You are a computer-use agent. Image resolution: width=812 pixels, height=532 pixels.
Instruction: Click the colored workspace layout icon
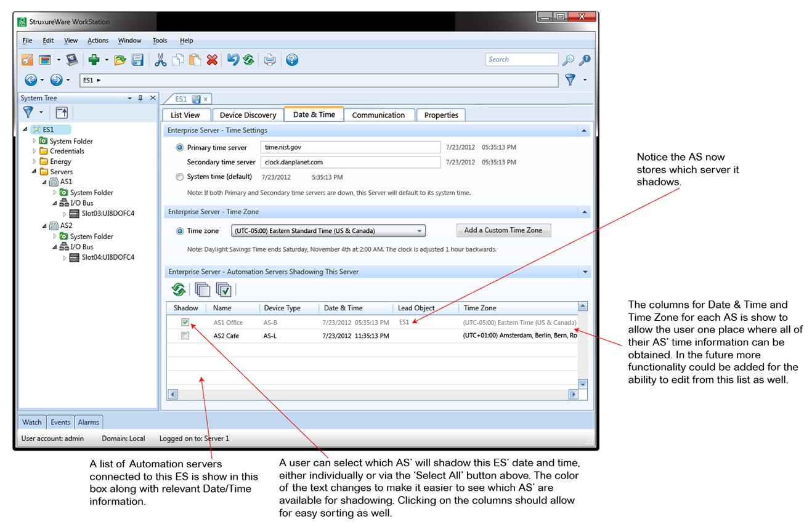(x=45, y=60)
